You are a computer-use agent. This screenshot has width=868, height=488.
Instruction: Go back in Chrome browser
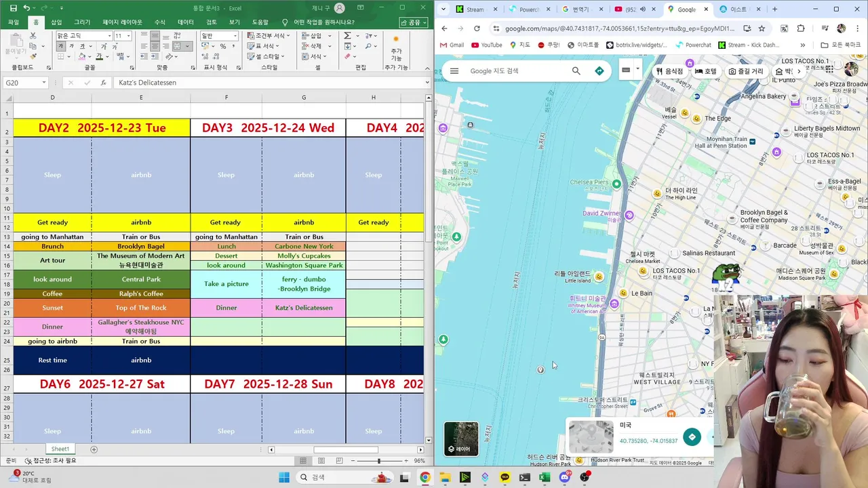[445, 28]
